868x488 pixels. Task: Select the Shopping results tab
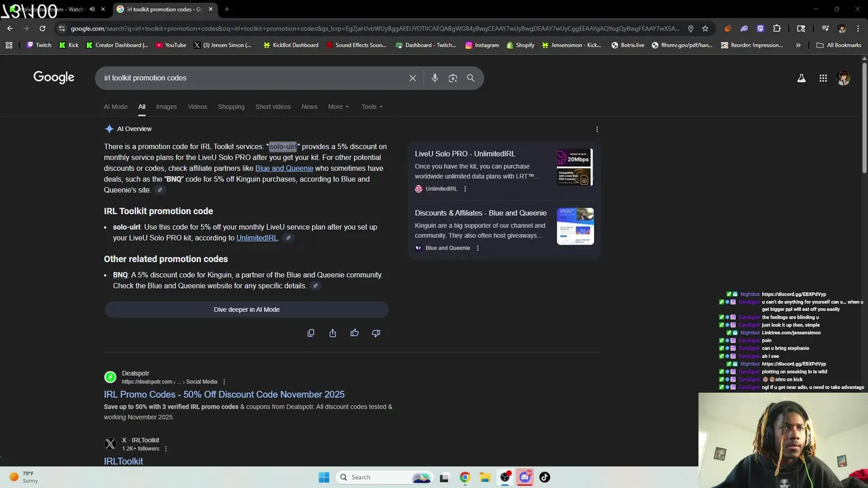tap(231, 106)
